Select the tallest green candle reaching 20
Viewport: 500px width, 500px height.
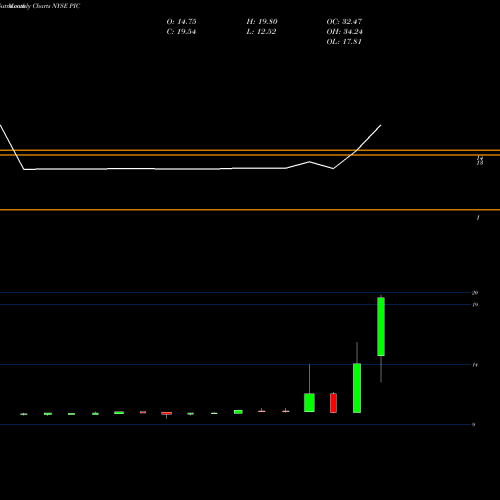click(x=381, y=327)
